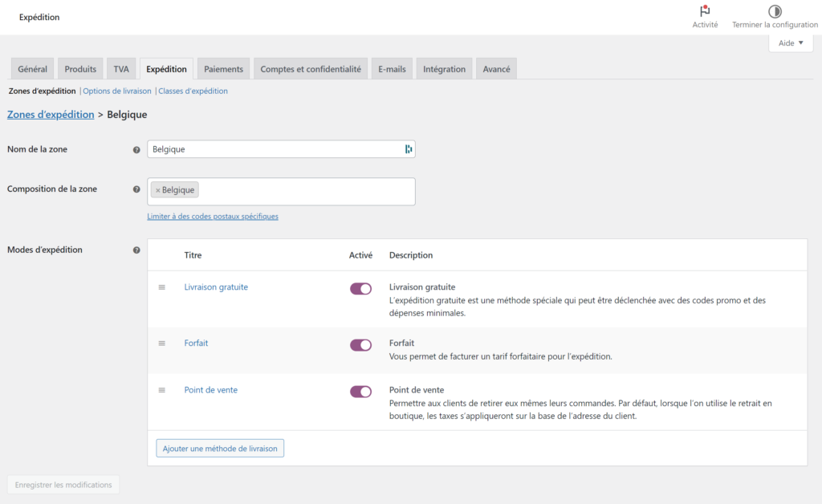
Task: Open the TVA tab
Action: pos(121,69)
